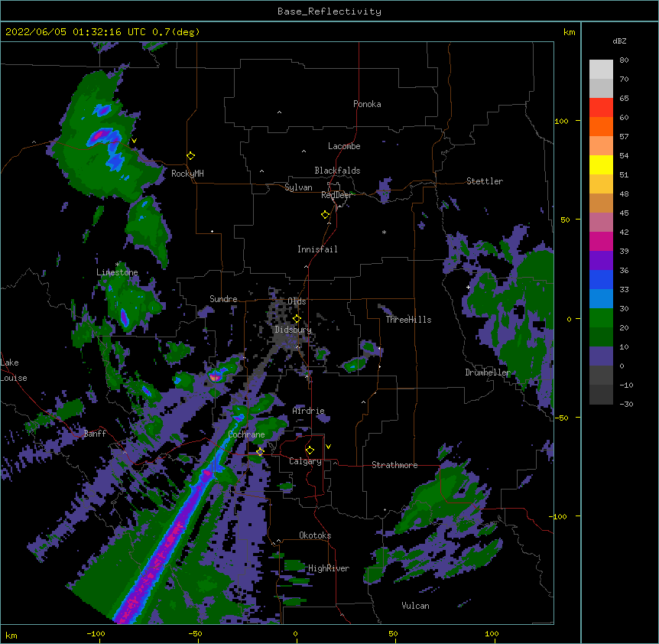The width and height of the screenshot is (659, 644).
Task: Click the RedDeer city label
Action: point(336,195)
